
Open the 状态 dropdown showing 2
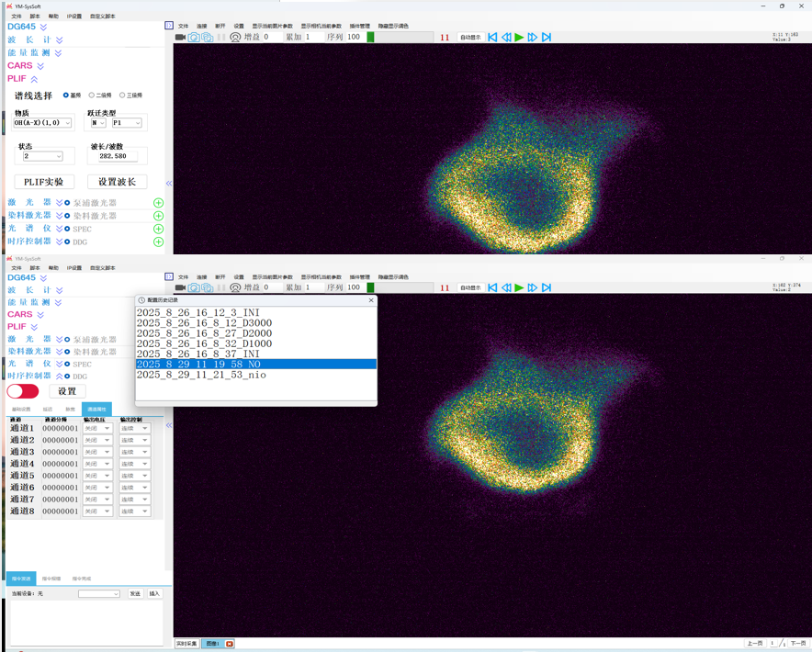(x=42, y=156)
